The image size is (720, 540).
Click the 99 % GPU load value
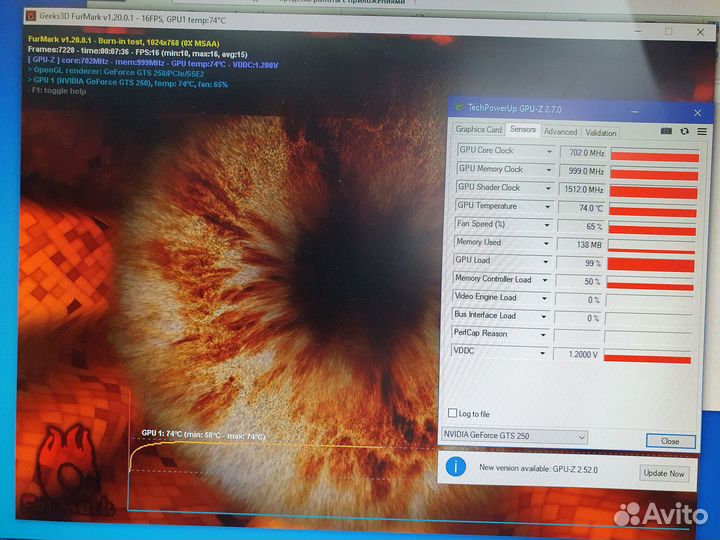579,263
